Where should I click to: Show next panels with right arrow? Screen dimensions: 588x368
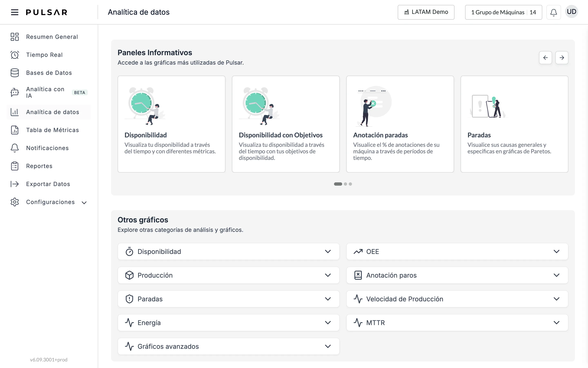point(561,58)
